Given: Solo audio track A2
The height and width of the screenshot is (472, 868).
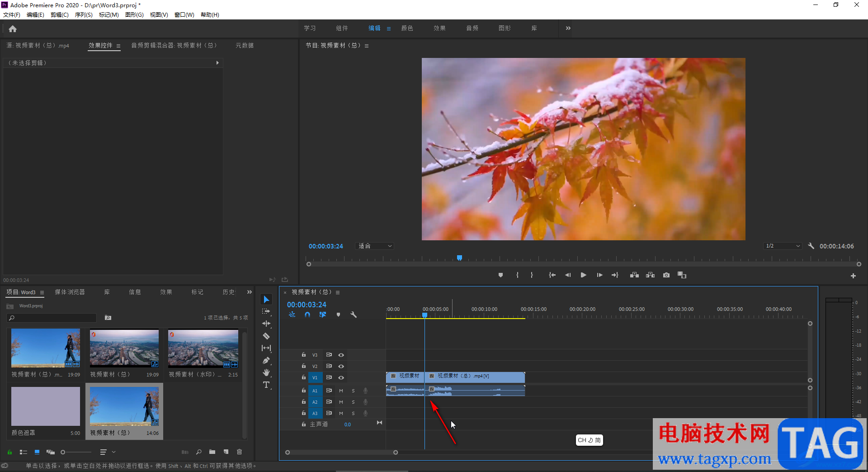Looking at the screenshot, I should [x=353, y=402].
